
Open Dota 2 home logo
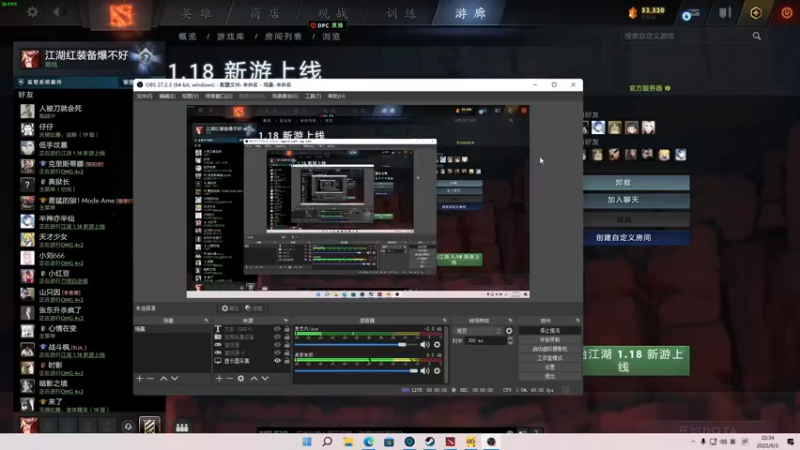point(121,15)
